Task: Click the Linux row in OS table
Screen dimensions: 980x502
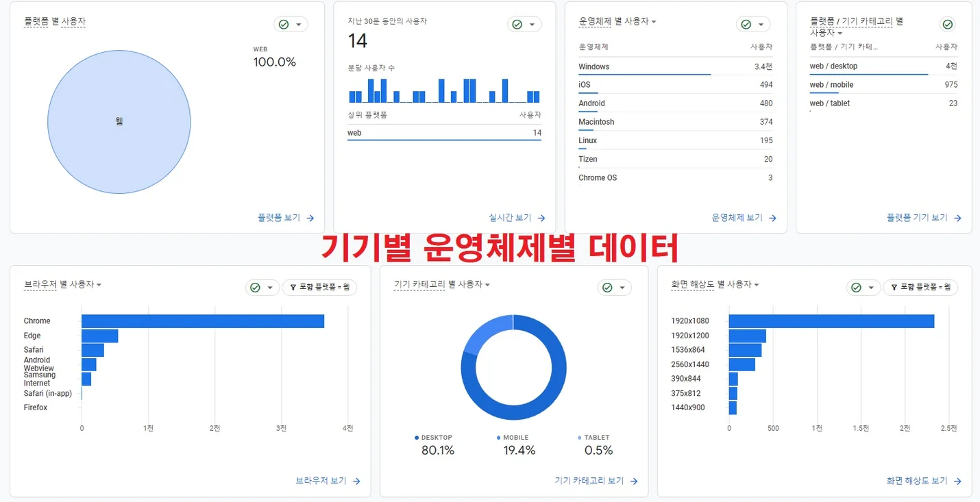Action: tap(675, 140)
